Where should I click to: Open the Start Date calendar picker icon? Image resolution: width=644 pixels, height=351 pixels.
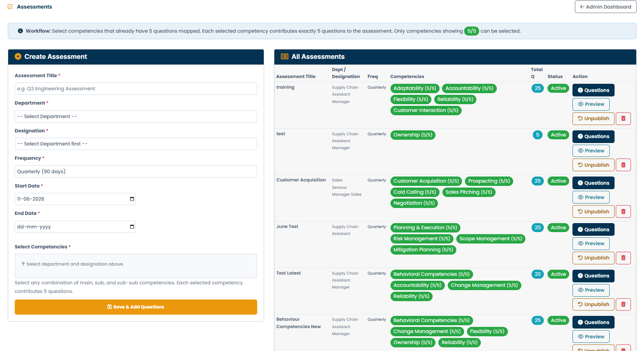(132, 199)
